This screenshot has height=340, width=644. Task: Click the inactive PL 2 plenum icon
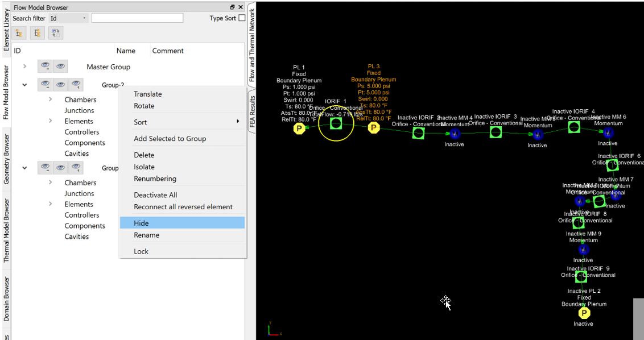(x=584, y=313)
